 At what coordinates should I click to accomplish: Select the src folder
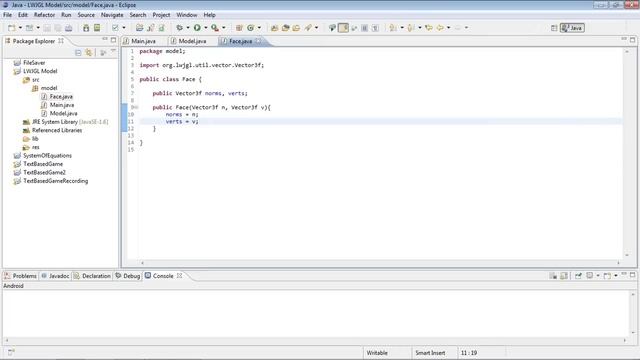[36, 80]
